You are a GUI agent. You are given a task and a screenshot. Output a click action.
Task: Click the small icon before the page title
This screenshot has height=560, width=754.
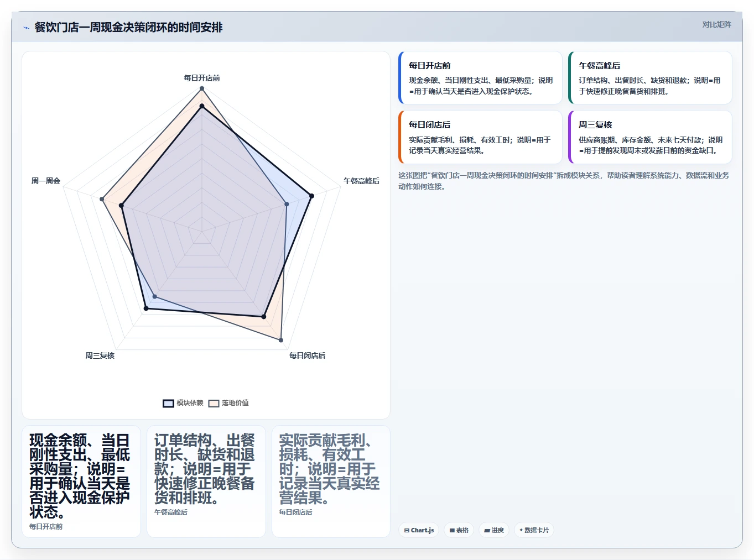(x=26, y=27)
